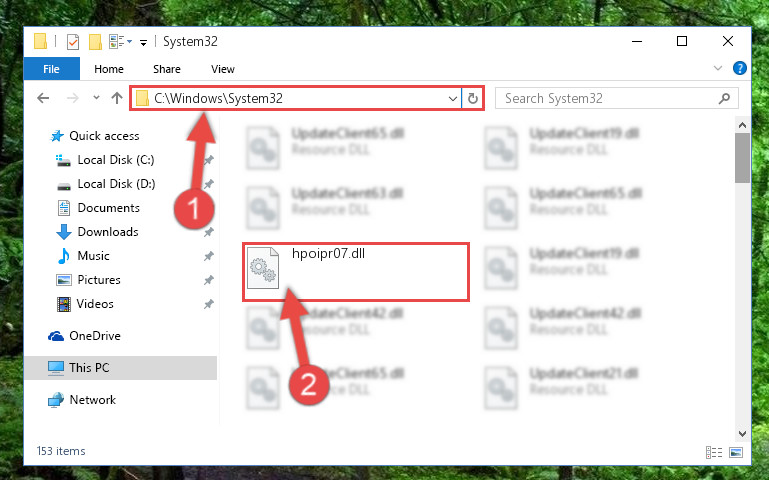This screenshot has height=480, width=769.
Task: Click the Search System32 field
Action: tap(616, 99)
